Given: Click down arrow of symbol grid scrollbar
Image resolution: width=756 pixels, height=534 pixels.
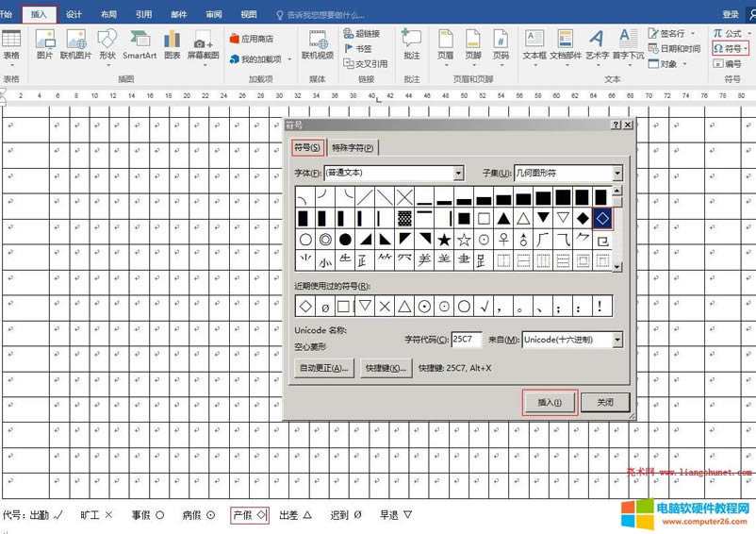Looking at the screenshot, I should 617,267.
